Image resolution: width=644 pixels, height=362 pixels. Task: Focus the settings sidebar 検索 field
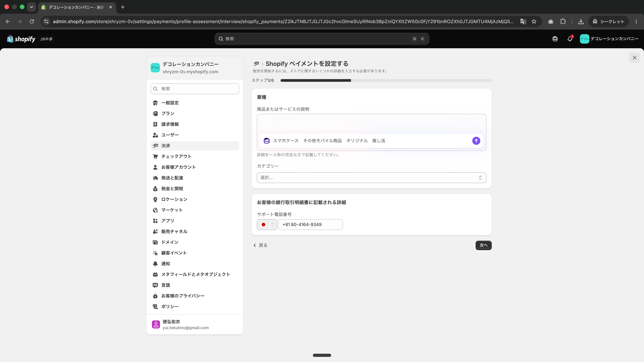click(195, 89)
